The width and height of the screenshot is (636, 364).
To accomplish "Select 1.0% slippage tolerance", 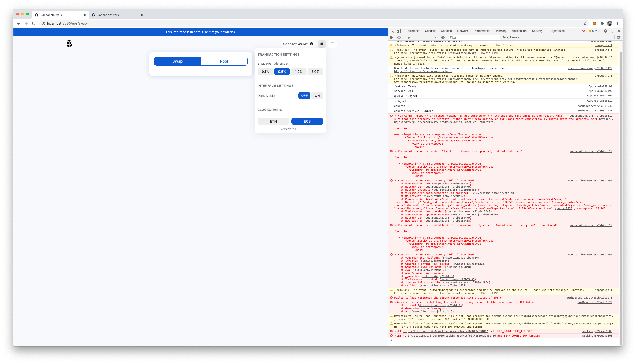I will (x=298, y=71).
